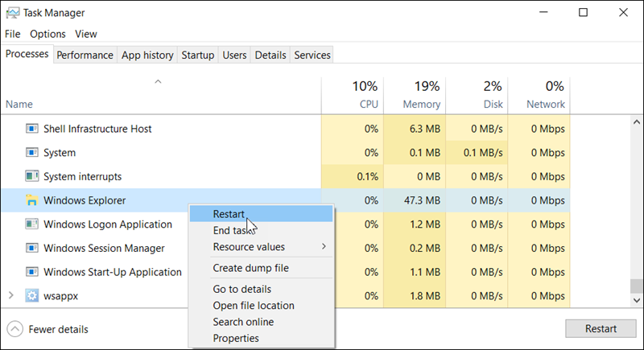The width and height of the screenshot is (644, 350).
Task: Minimize the Task Manager window
Action: pos(543,12)
